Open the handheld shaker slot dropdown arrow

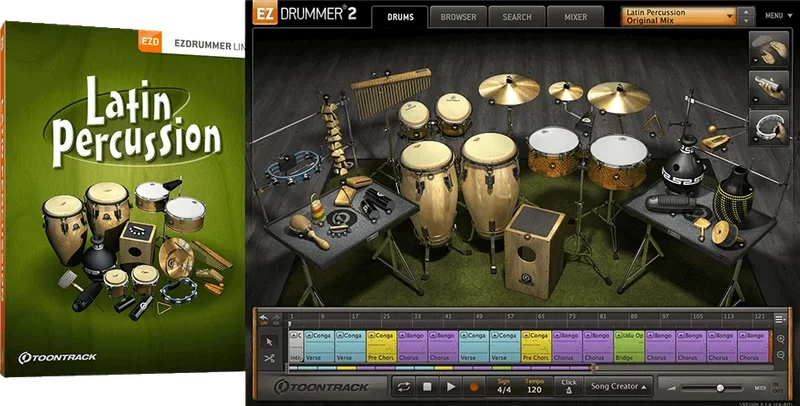[755, 100]
